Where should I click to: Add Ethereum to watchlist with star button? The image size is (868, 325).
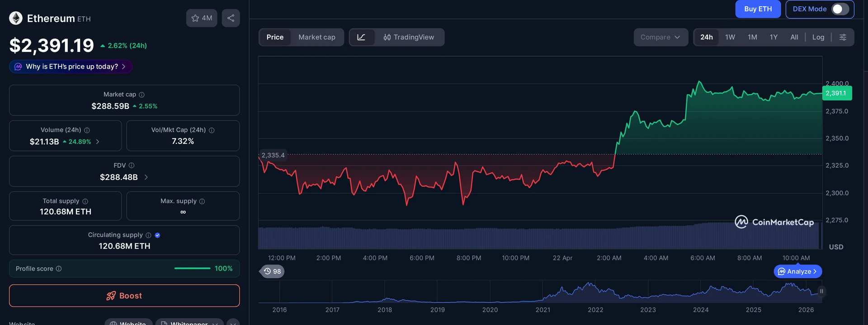pyautogui.click(x=202, y=18)
